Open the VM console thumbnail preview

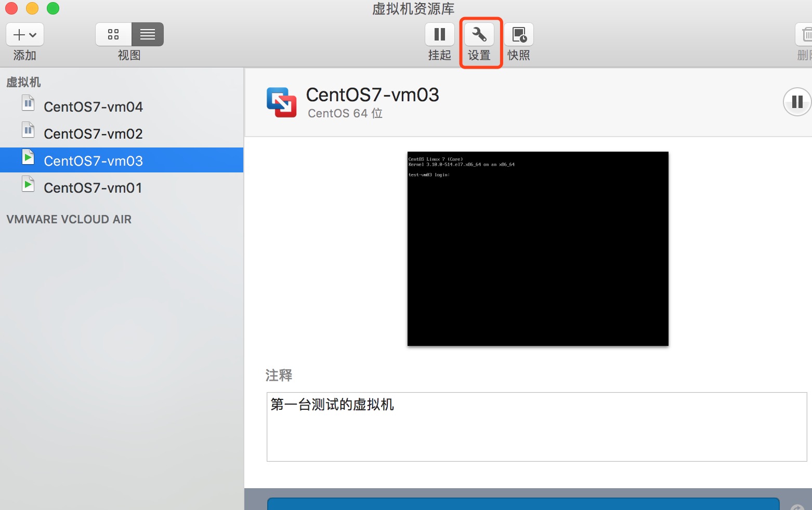point(538,249)
